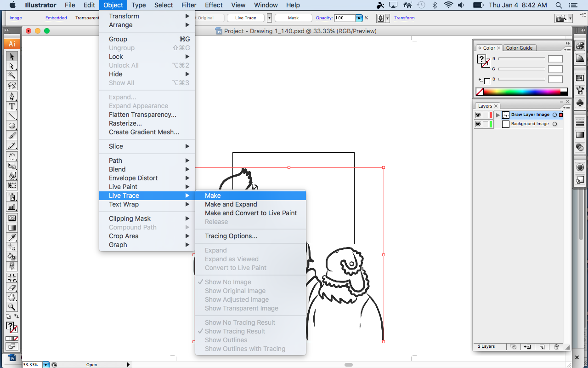The width and height of the screenshot is (588, 368).
Task: Click the color spectrum bar in Color panel
Action: coord(521,92)
